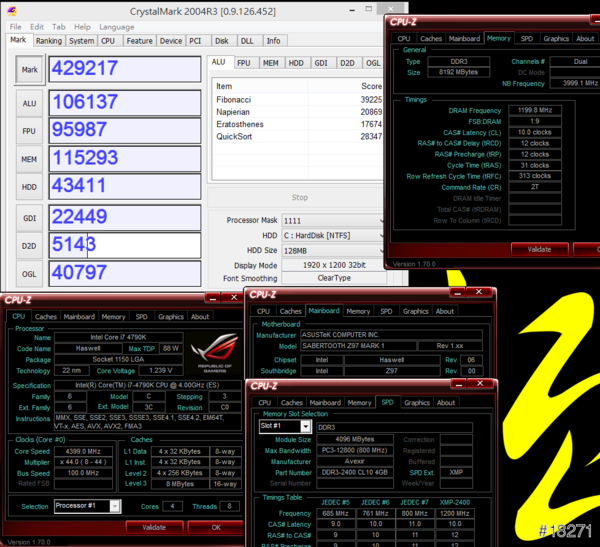Open the Device tab in CrystalMark
This screenshot has width=600, height=547.
pos(171,41)
